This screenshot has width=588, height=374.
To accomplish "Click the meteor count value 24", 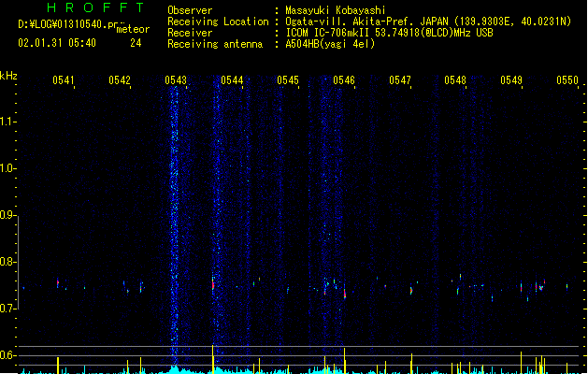I will click(136, 43).
